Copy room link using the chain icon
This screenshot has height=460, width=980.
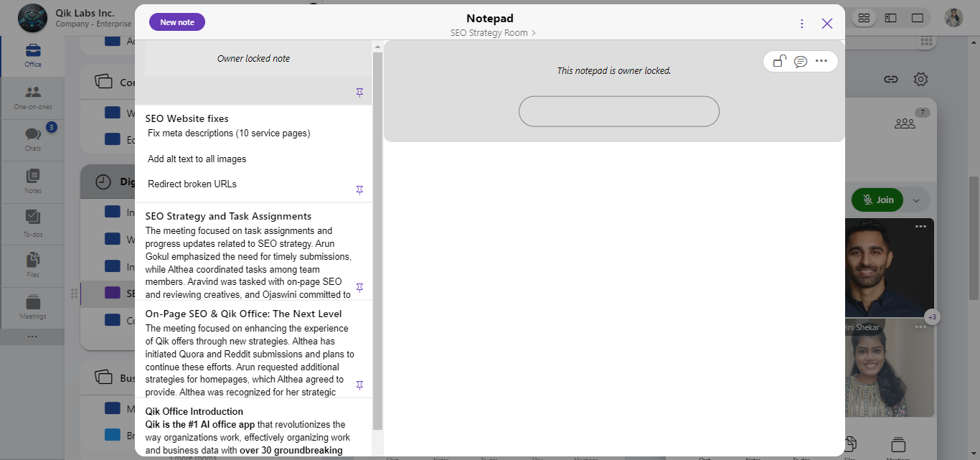(x=891, y=79)
